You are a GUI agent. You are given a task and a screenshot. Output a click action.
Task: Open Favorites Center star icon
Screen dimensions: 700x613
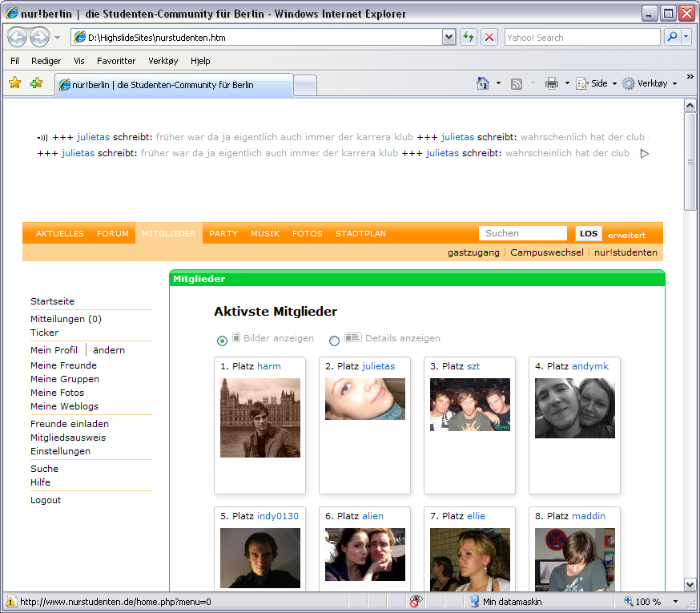tap(14, 83)
